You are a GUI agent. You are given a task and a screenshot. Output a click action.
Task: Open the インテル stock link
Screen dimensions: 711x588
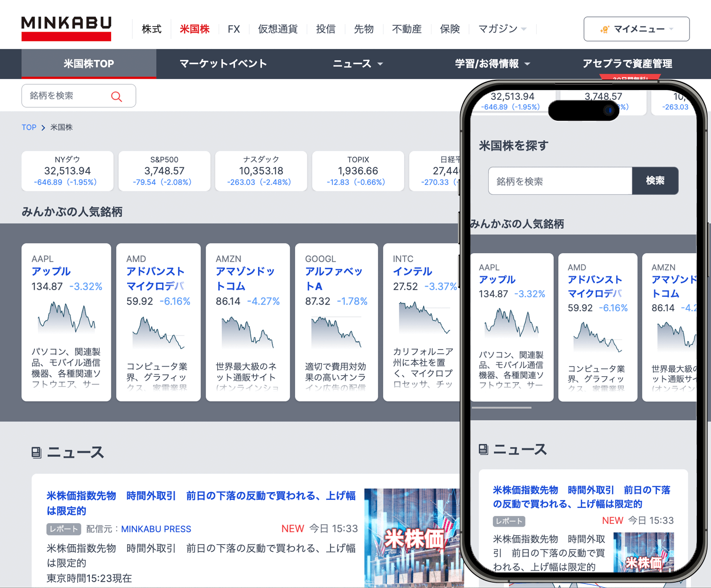pyautogui.click(x=412, y=272)
